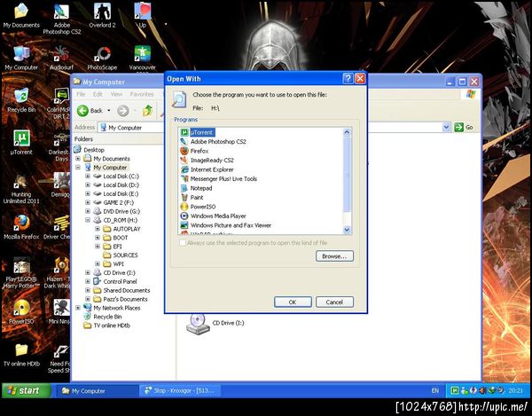The width and height of the screenshot is (532, 416).
Task: Open the My Documents desktop icon
Action: point(21,15)
